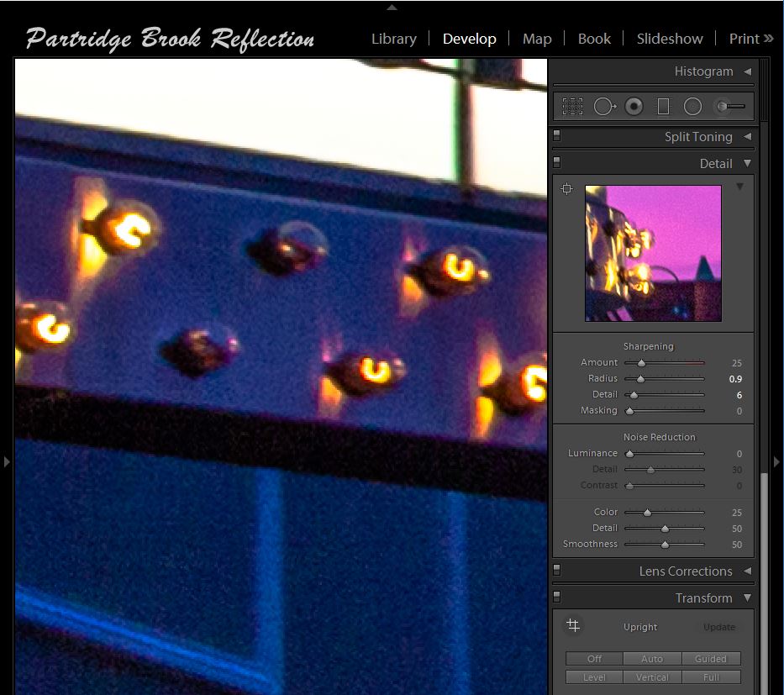Screen dimensions: 784x695
Task: Click the Level Upright button
Action: 594,677
